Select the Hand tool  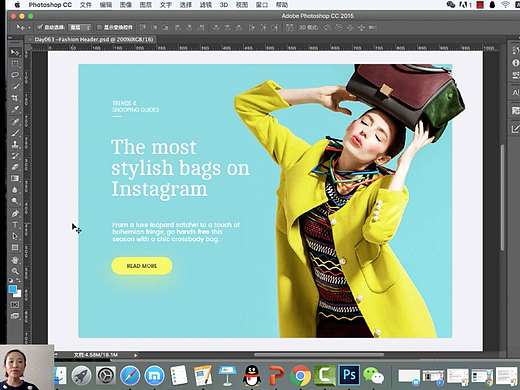15,260
